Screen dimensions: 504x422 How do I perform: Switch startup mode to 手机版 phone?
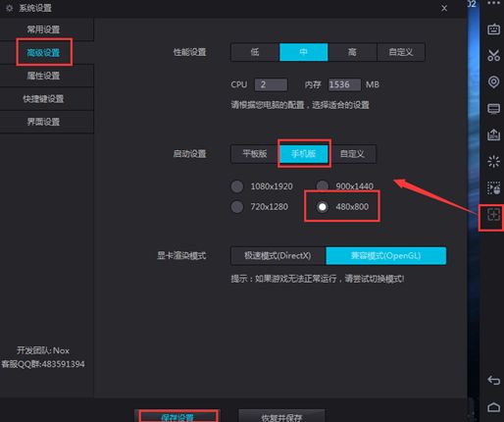coord(304,154)
